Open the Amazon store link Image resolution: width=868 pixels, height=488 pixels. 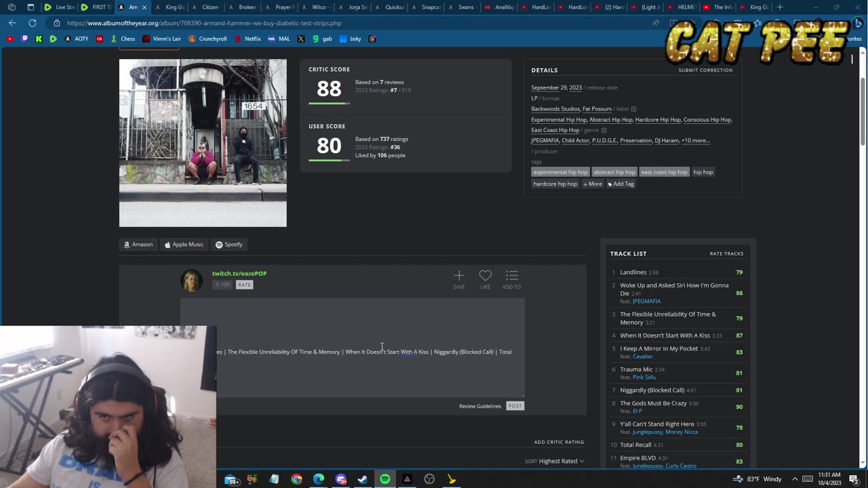pyautogui.click(x=138, y=244)
